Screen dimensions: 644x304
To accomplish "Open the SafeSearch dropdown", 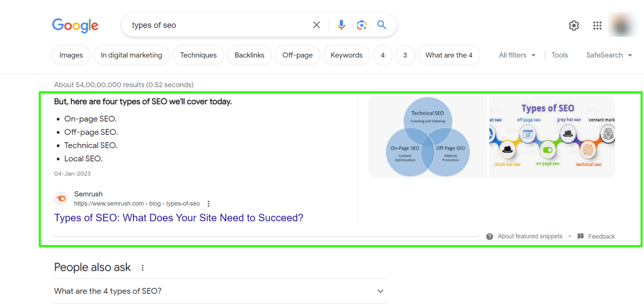I will 609,55.
